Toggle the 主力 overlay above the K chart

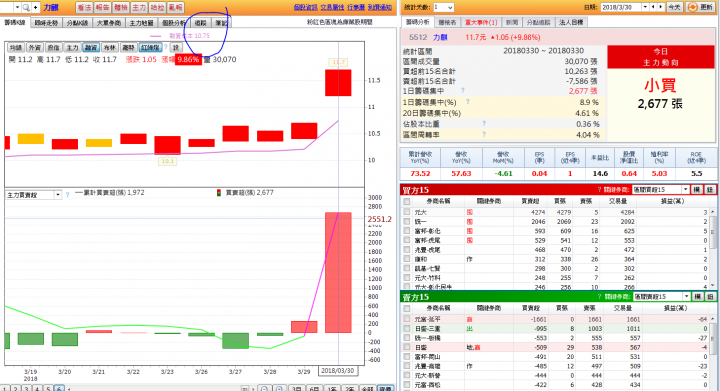click(72, 48)
